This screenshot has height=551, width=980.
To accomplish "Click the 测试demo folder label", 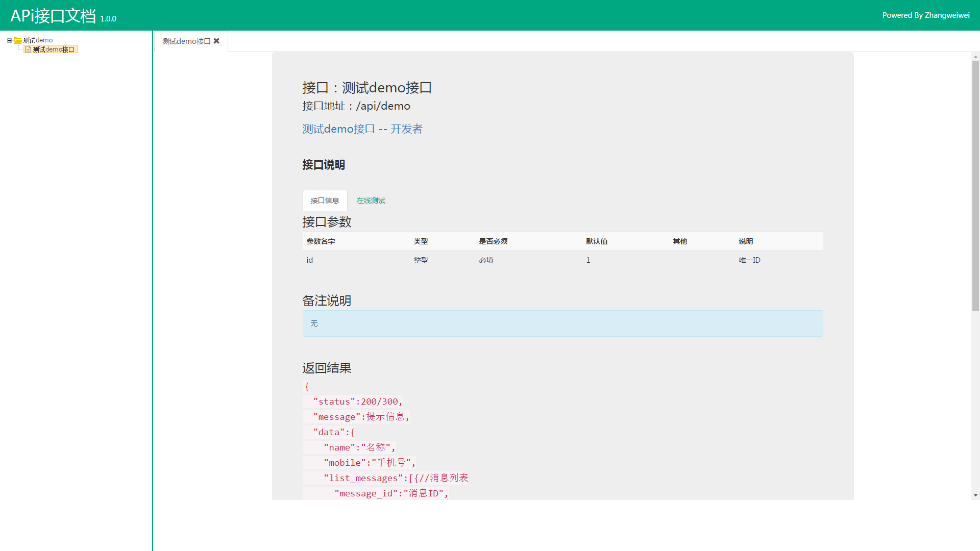I will (38, 40).
